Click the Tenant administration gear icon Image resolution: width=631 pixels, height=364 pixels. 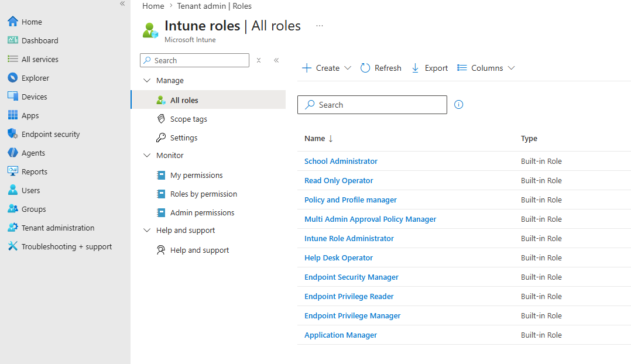coord(13,228)
